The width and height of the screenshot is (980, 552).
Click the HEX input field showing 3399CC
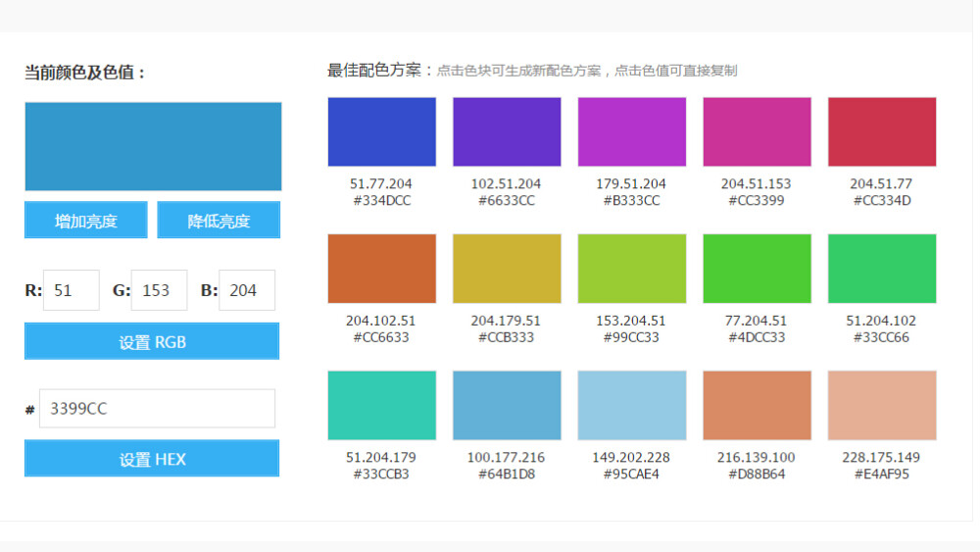point(157,409)
